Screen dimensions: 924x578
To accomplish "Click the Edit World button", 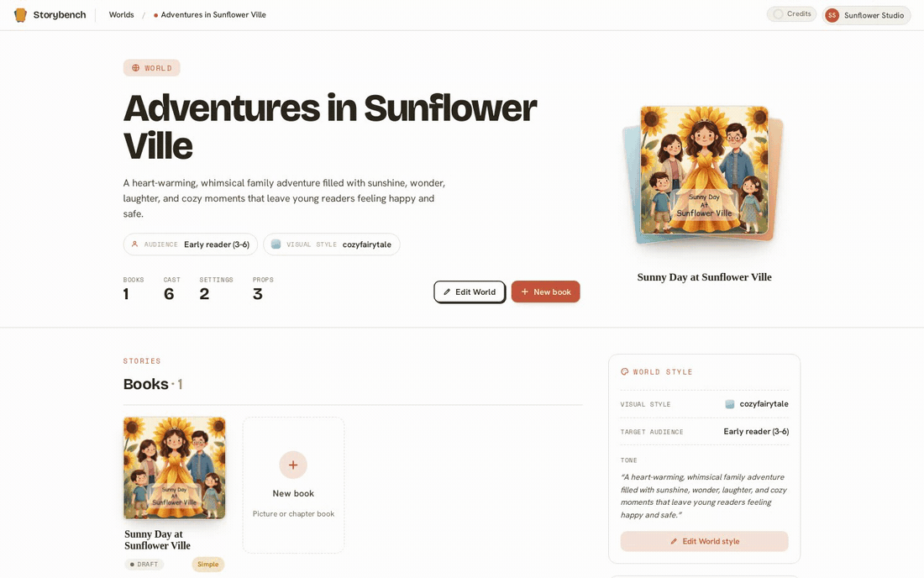I will (470, 292).
